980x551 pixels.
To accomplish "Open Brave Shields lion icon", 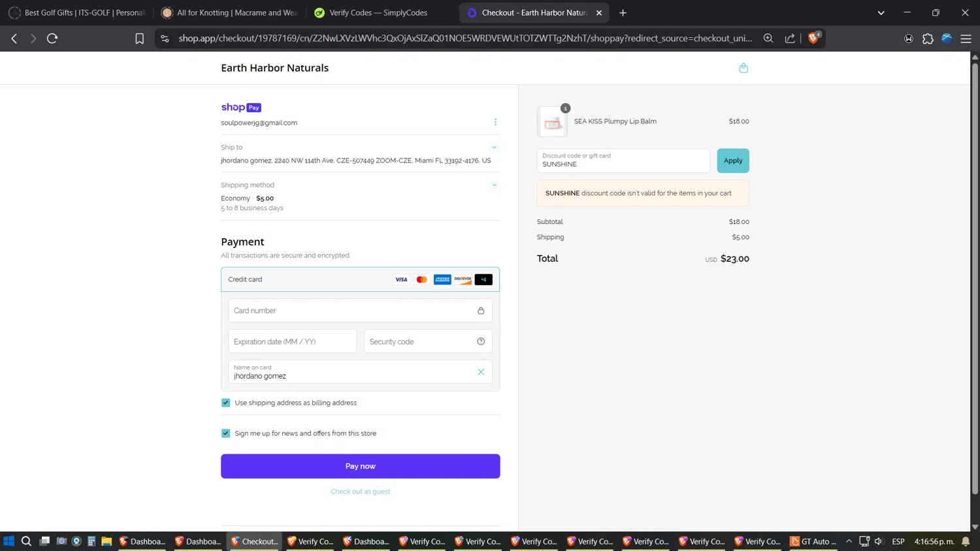I will (813, 38).
